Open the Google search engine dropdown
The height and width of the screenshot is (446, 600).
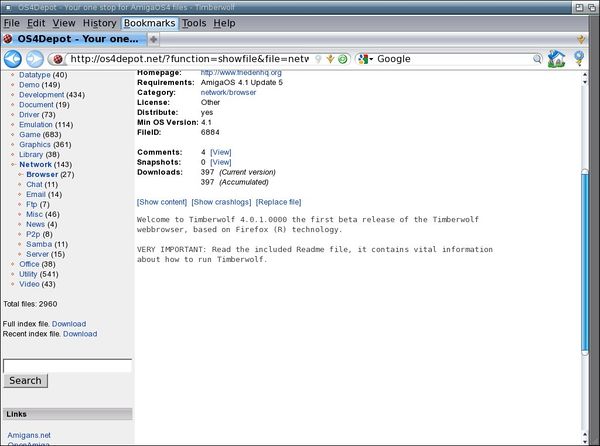(x=368, y=59)
